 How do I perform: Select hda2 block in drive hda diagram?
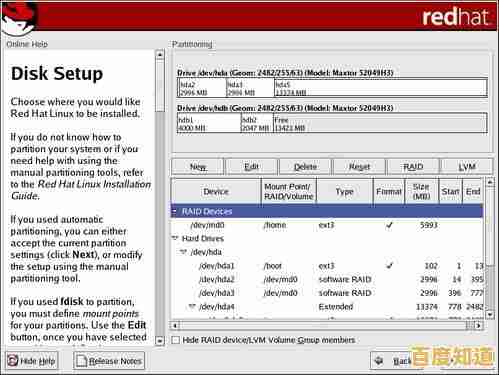[202, 88]
